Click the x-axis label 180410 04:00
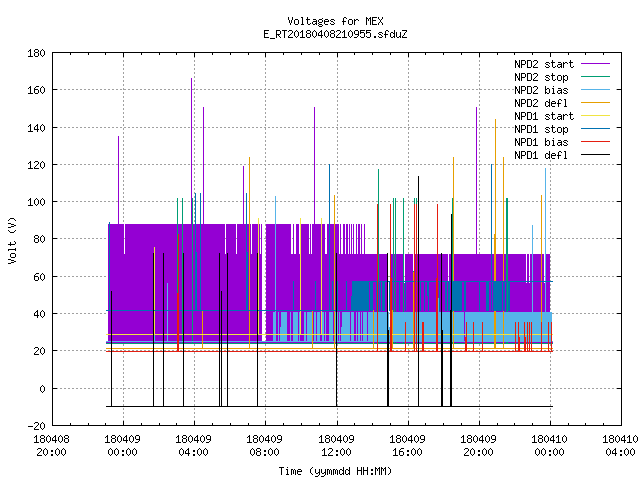This screenshot has width=640, height=480. point(620,446)
